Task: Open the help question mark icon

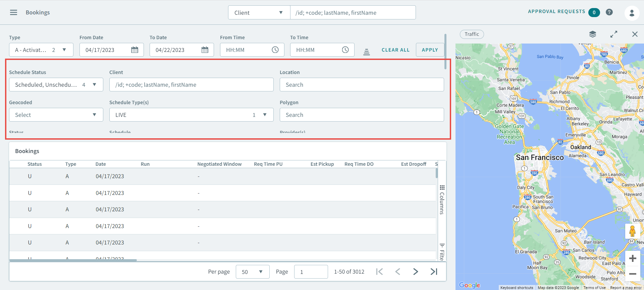Action: point(609,12)
